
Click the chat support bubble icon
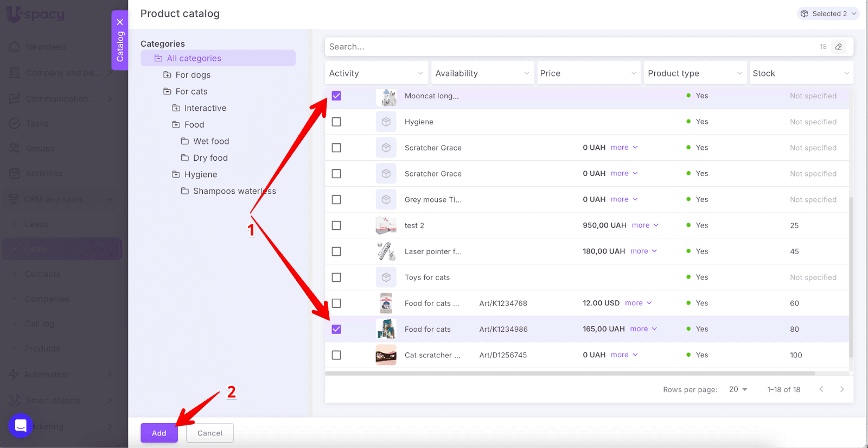tap(21, 426)
